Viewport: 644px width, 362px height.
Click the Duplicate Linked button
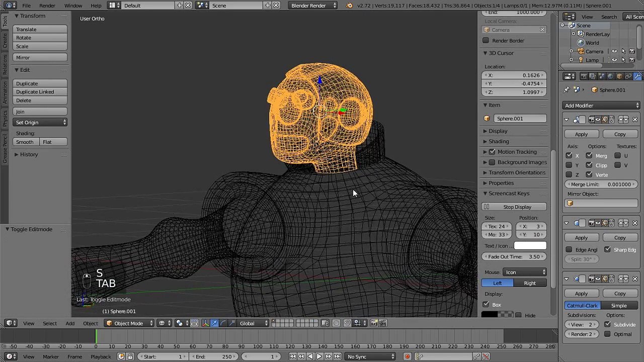click(40, 92)
